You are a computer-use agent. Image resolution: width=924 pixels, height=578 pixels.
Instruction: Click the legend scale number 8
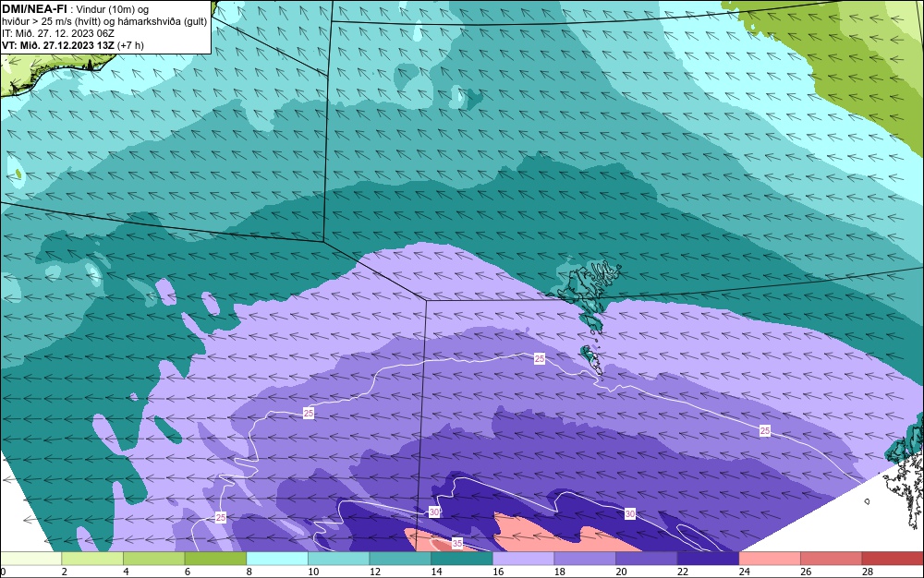(x=249, y=572)
